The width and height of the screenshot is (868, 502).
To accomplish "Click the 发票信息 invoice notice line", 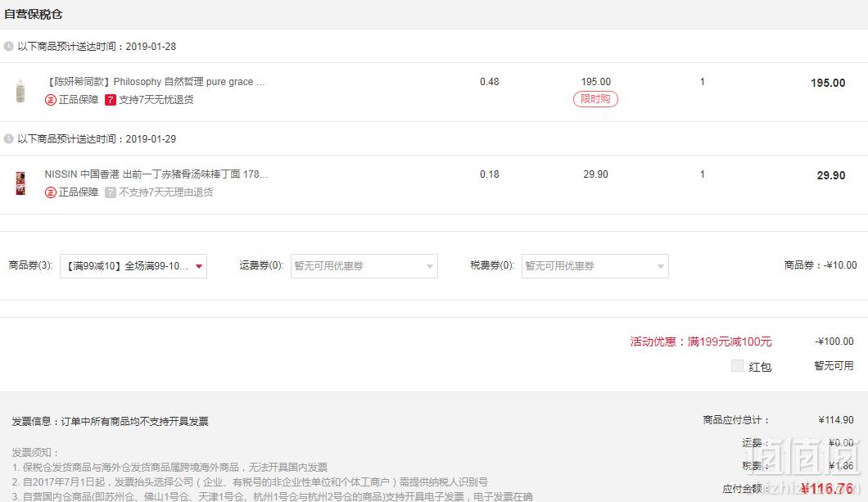I will pos(111,422).
